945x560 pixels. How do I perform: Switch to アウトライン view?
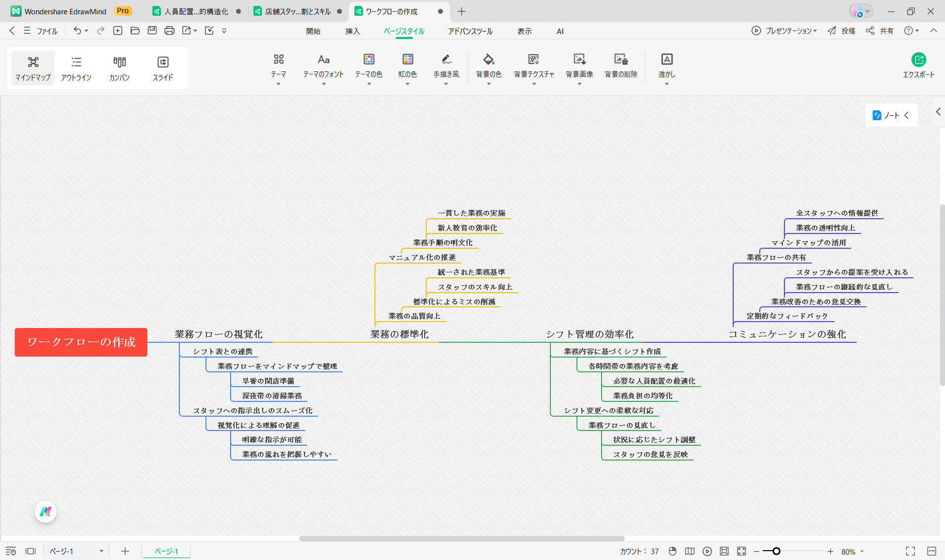tap(76, 68)
